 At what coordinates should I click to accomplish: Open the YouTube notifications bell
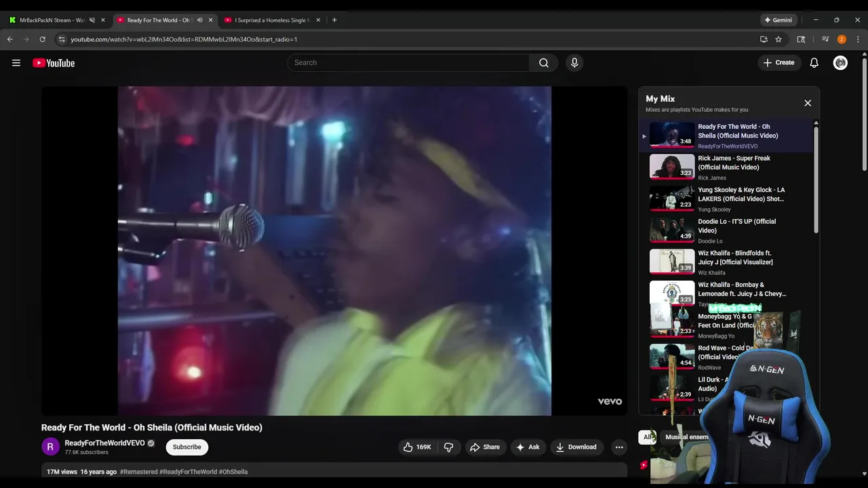(x=814, y=63)
